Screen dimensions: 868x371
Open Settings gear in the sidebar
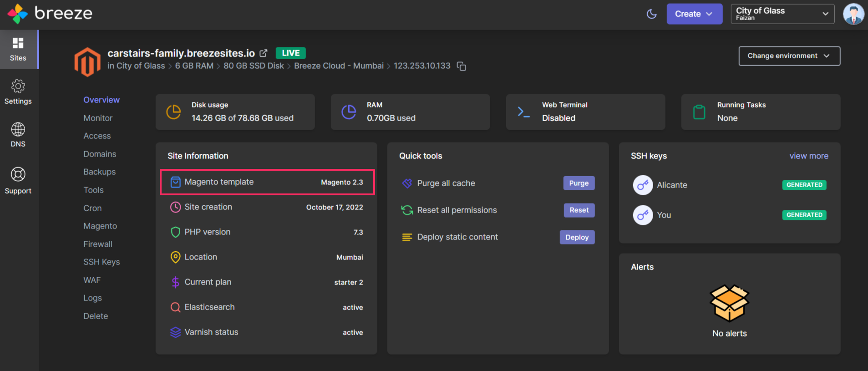[x=18, y=92]
